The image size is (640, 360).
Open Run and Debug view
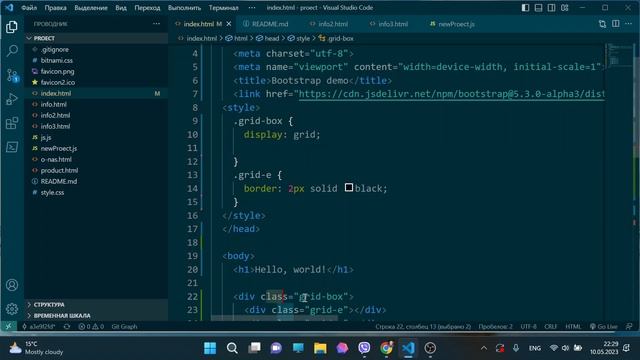12,99
